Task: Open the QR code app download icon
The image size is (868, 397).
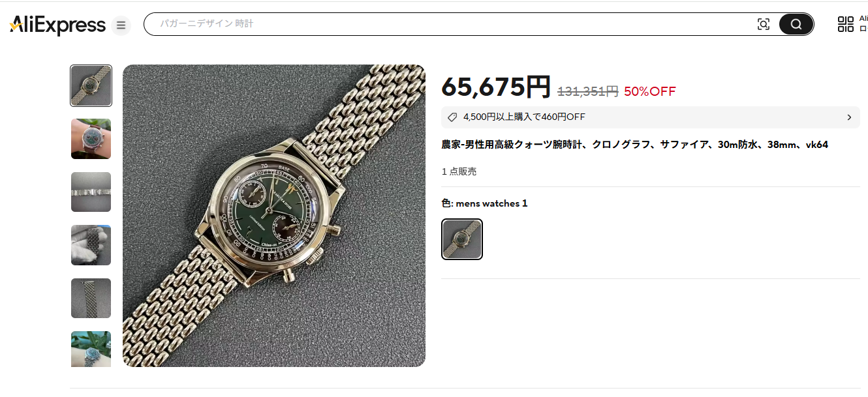Action: pos(846,25)
